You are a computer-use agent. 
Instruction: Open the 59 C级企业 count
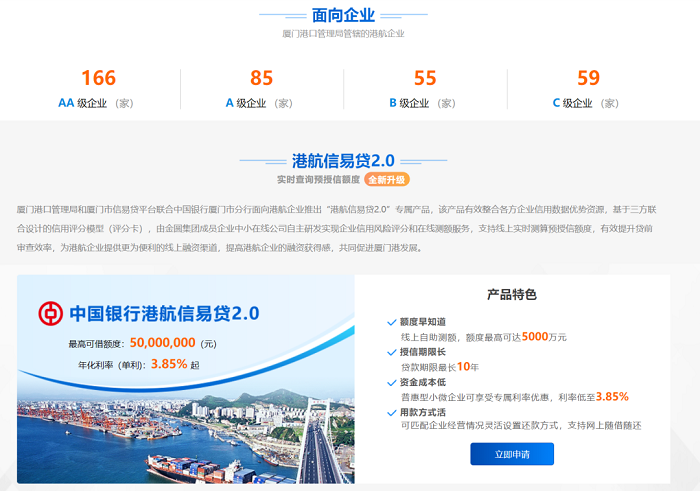(588, 78)
